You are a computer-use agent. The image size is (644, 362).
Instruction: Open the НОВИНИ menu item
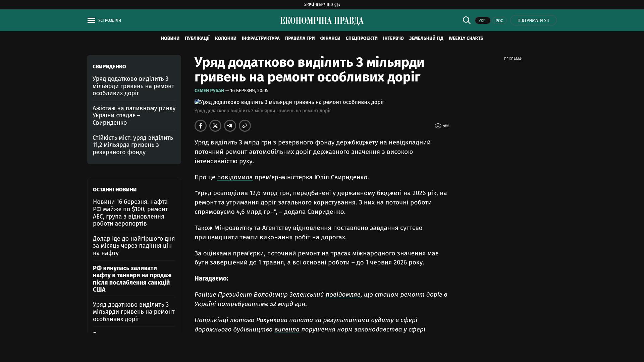pyautogui.click(x=170, y=39)
